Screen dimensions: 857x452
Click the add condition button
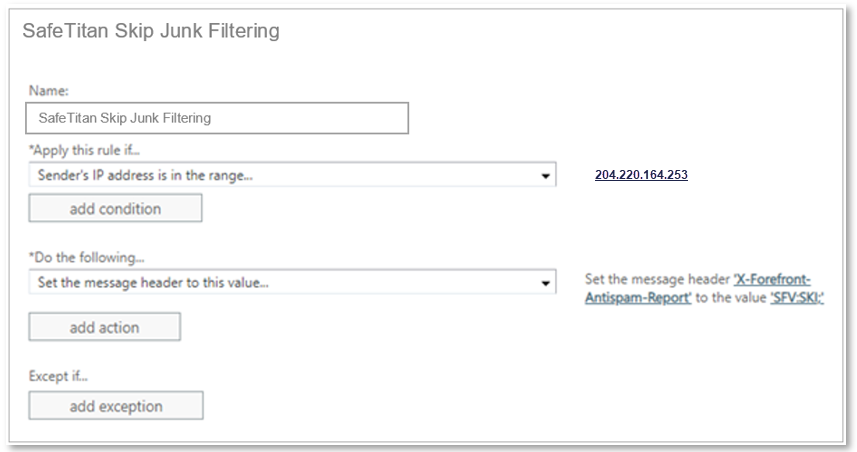click(115, 208)
